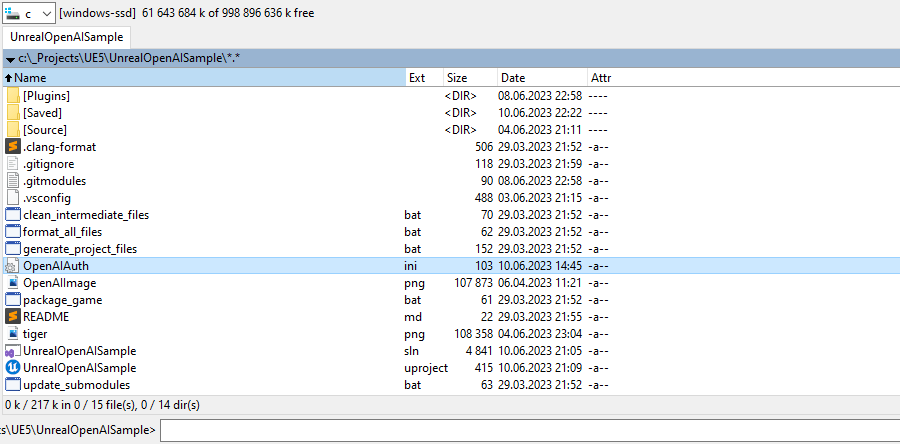
Task: Click the date 10.06.2023 22:22 of Saved
Action: (x=540, y=113)
